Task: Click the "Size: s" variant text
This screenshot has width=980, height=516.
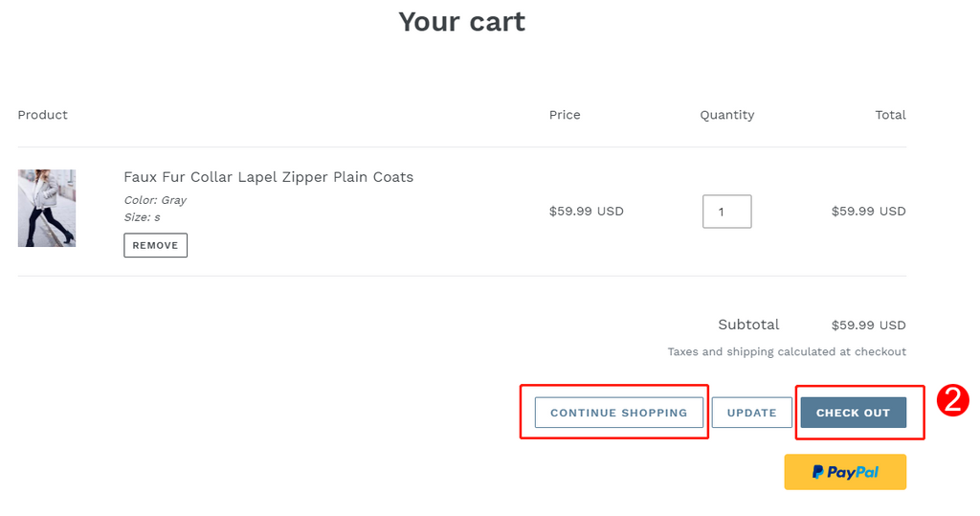Action: (142, 217)
